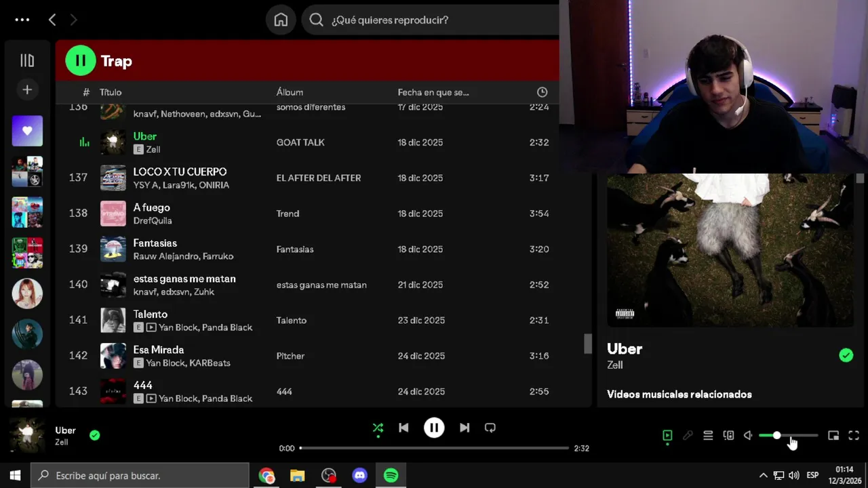Toggle repeat mode

[x=490, y=428]
